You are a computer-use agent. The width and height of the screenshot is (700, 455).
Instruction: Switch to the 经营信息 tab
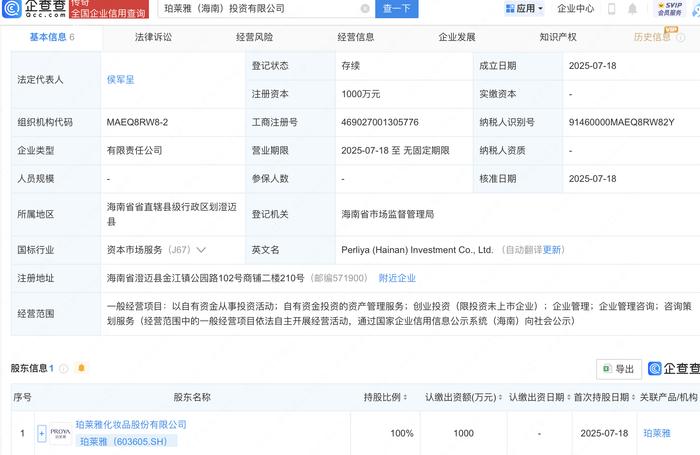tap(356, 37)
